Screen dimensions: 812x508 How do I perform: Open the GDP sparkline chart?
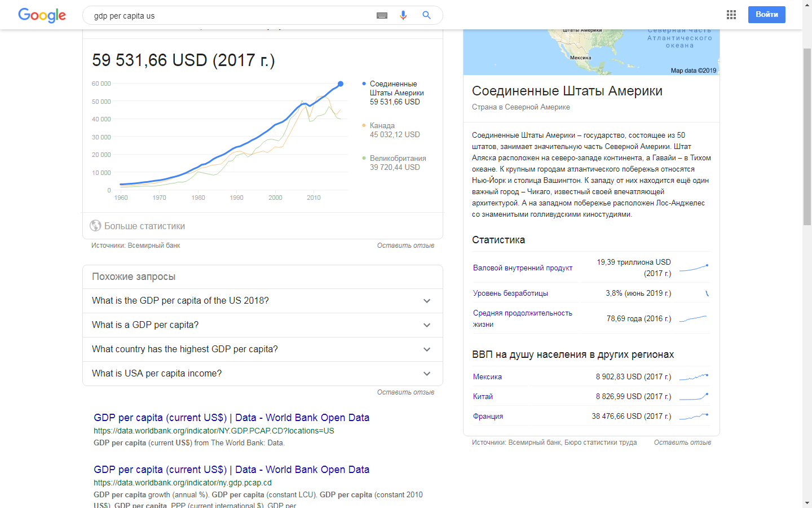694,268
